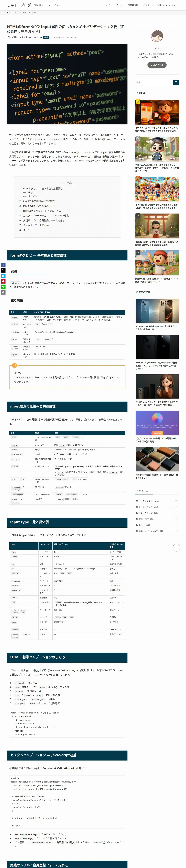
Task: Click the 【マクドナルド】アプリのクーポン article title
Action: (157, 129)
